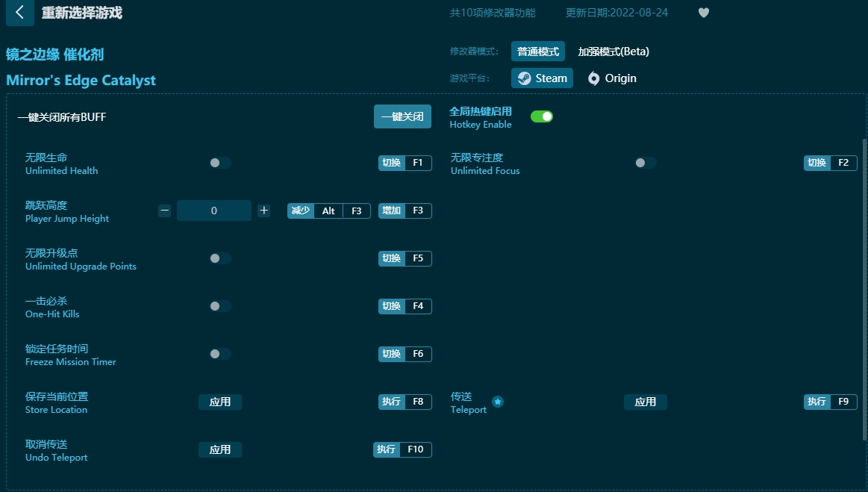The width and height of the screenshot is (868, 492).
Task: Select the Steam platform option
Action: [542, 78]
